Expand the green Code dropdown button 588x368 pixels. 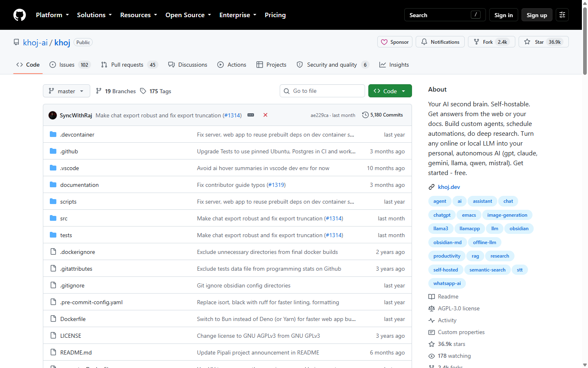390,91
